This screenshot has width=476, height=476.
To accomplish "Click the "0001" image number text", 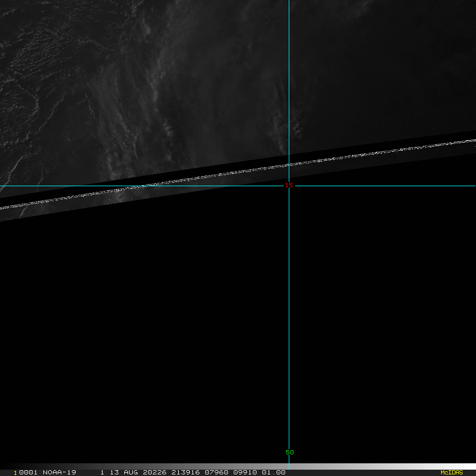I will pyautogui.click(x=28, y=472).
